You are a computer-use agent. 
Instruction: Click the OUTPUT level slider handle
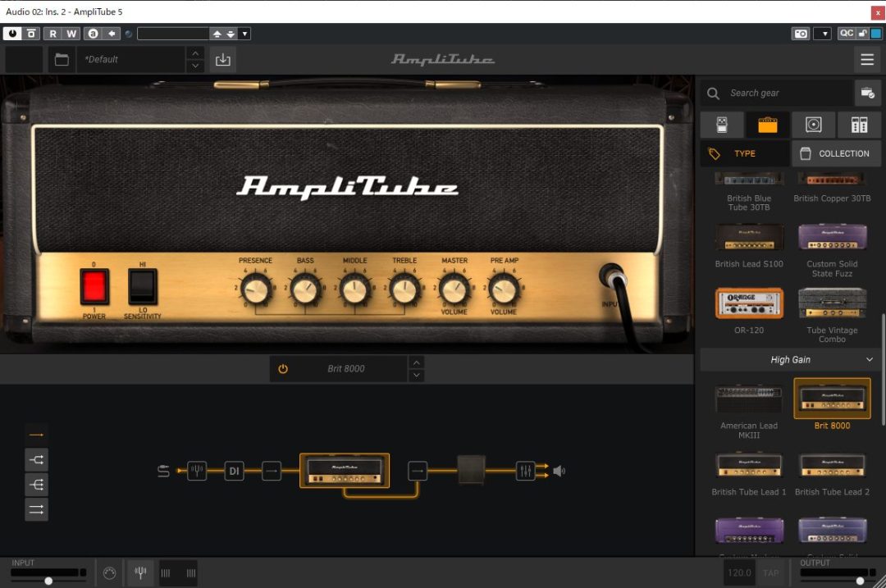860,581
